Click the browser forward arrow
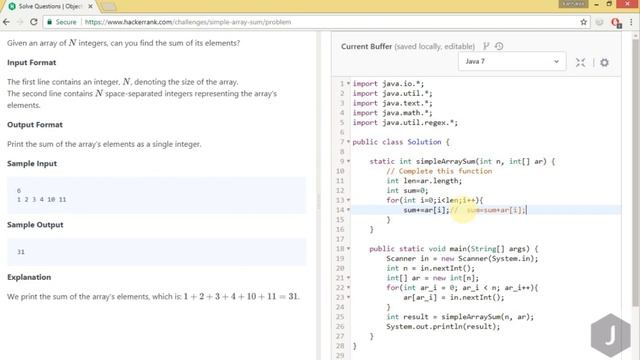This screenshot has width=640, height=360. pyautogui.click(x=20, y=22)
